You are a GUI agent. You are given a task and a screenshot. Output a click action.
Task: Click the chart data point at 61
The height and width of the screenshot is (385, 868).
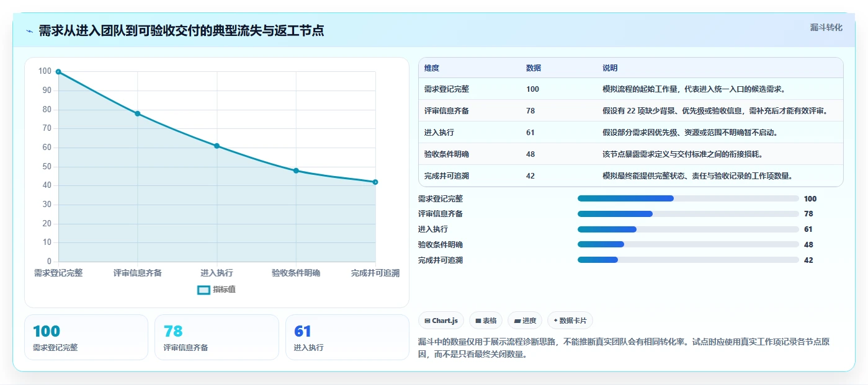[217, 146]
